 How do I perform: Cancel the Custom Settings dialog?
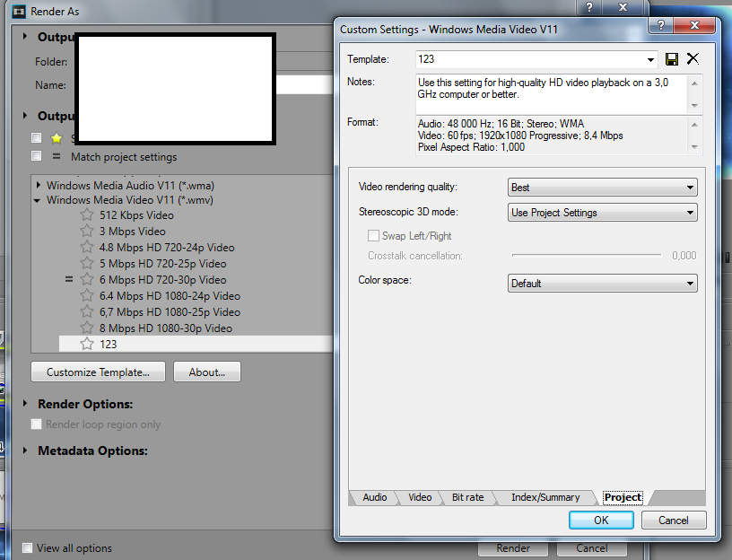point(674,521)
